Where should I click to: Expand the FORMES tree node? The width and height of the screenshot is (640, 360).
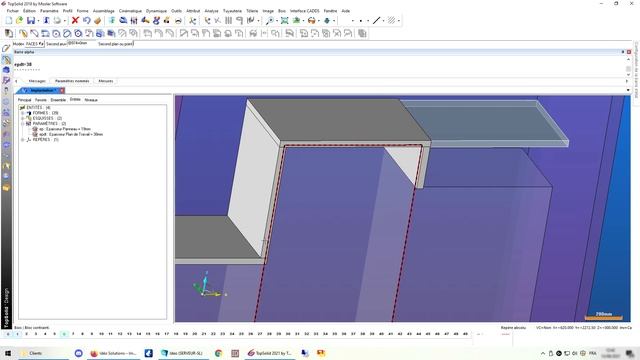click(23, 113)
